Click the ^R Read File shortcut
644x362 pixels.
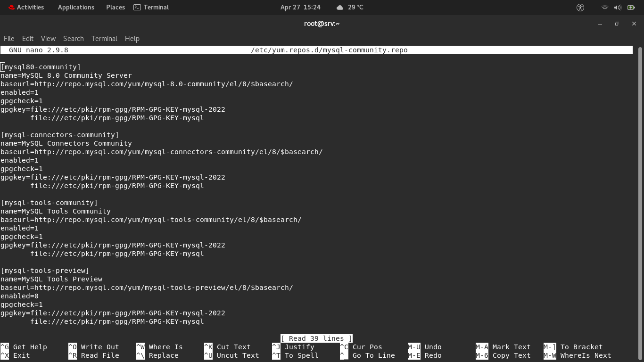94,355
